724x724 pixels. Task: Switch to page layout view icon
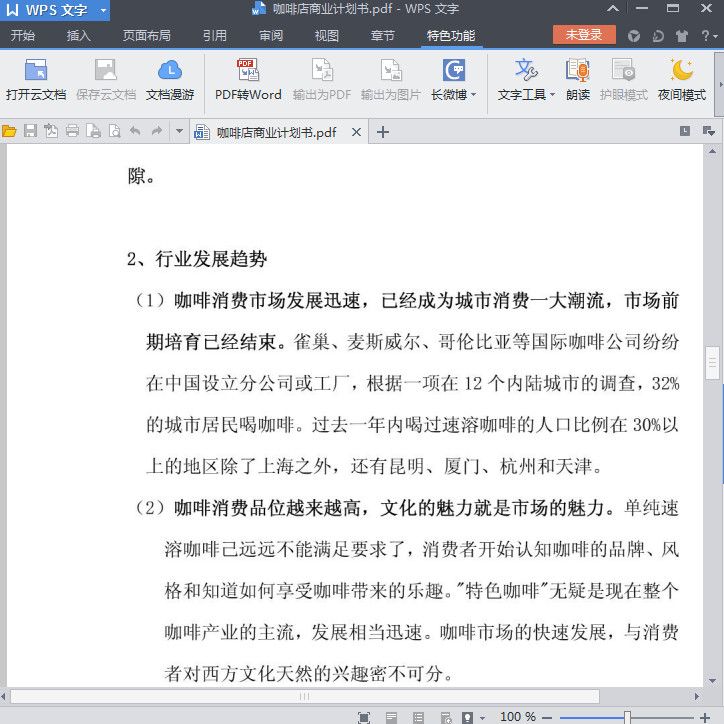pos(391,718)
